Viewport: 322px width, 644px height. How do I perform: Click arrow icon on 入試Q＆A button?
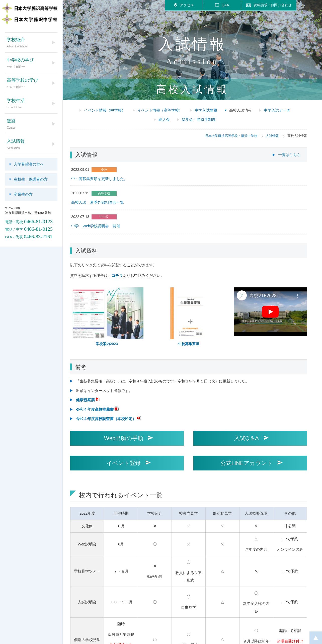point(266,438)
